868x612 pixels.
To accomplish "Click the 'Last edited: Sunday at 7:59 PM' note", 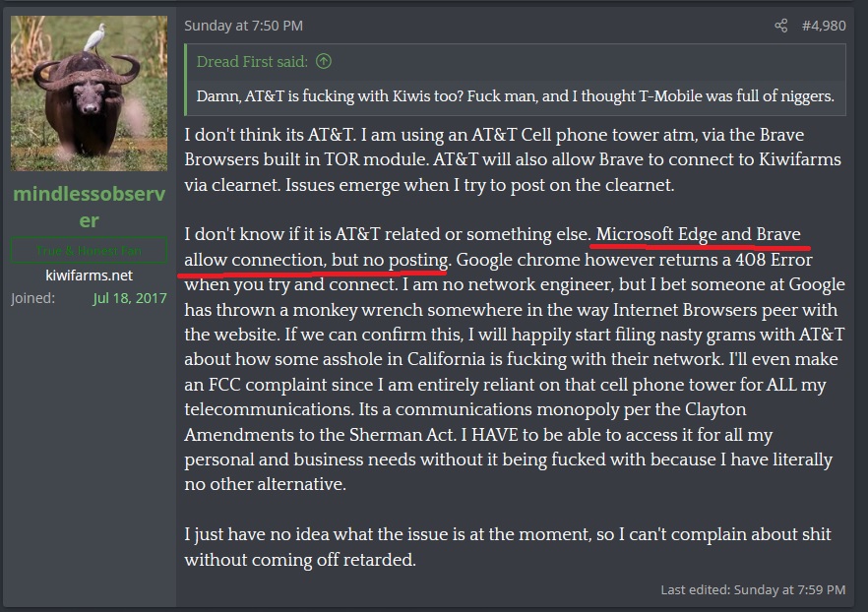I will [753, 590].
